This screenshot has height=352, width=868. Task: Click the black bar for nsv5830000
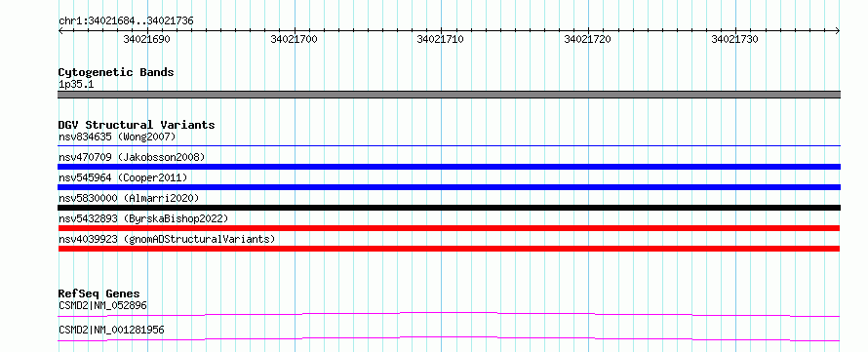point(449,208)
